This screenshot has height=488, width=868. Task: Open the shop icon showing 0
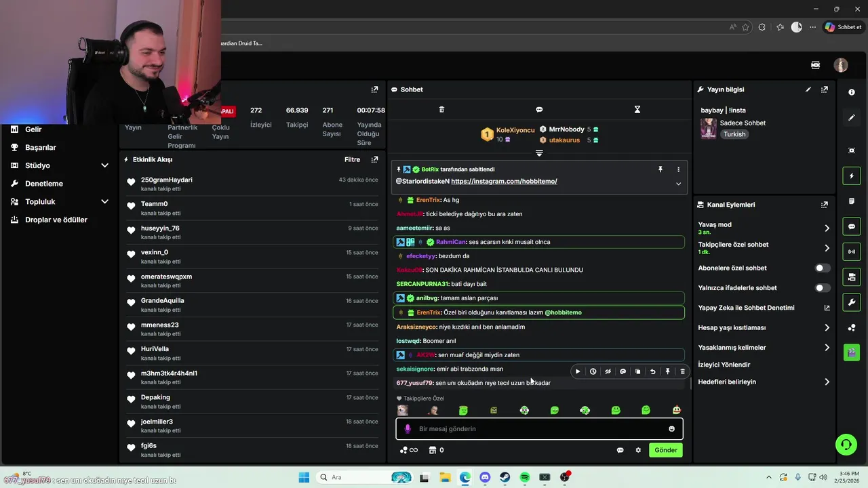pos(437,450)
